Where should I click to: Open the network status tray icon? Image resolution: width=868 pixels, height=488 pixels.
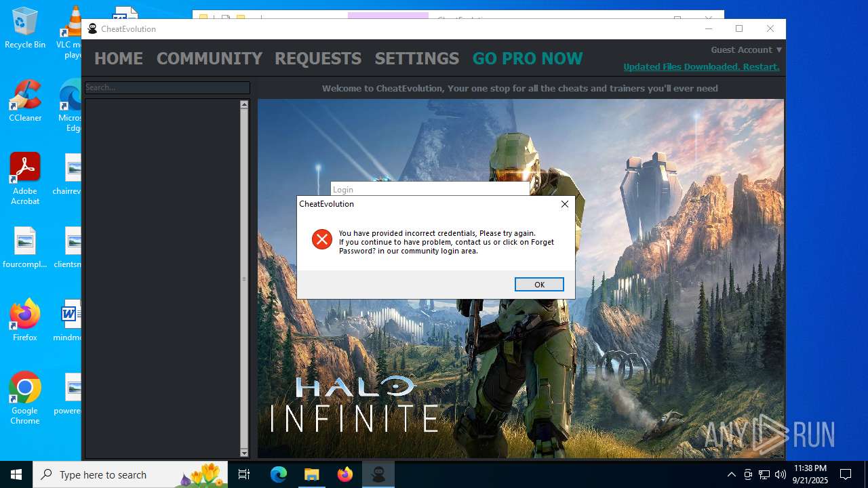point(764,474)
